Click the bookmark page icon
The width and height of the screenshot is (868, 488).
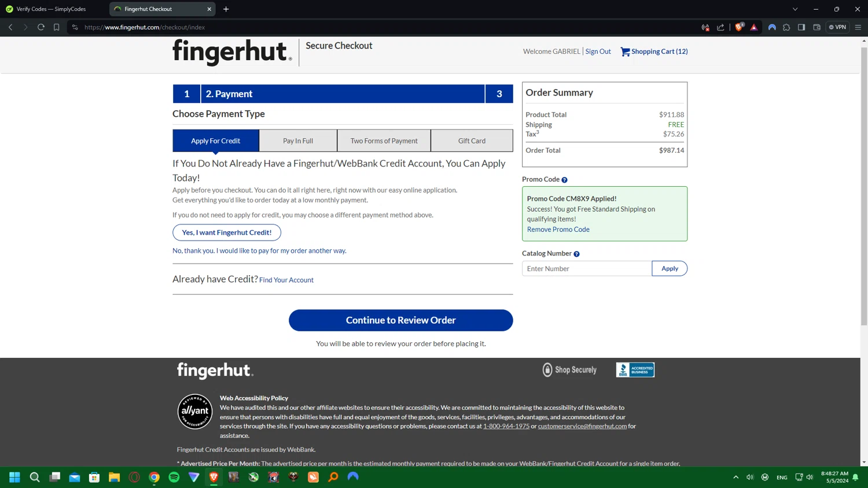click(x=57, y=27)
